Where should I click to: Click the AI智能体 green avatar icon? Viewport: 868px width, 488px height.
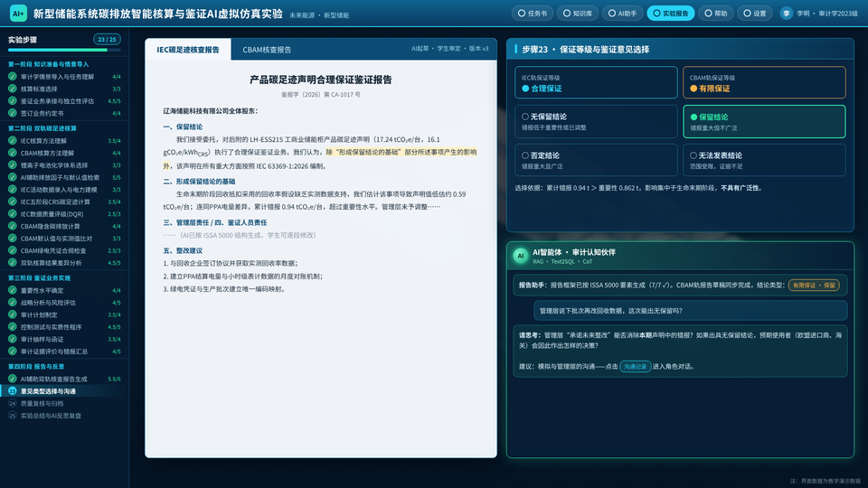[521, 256]
